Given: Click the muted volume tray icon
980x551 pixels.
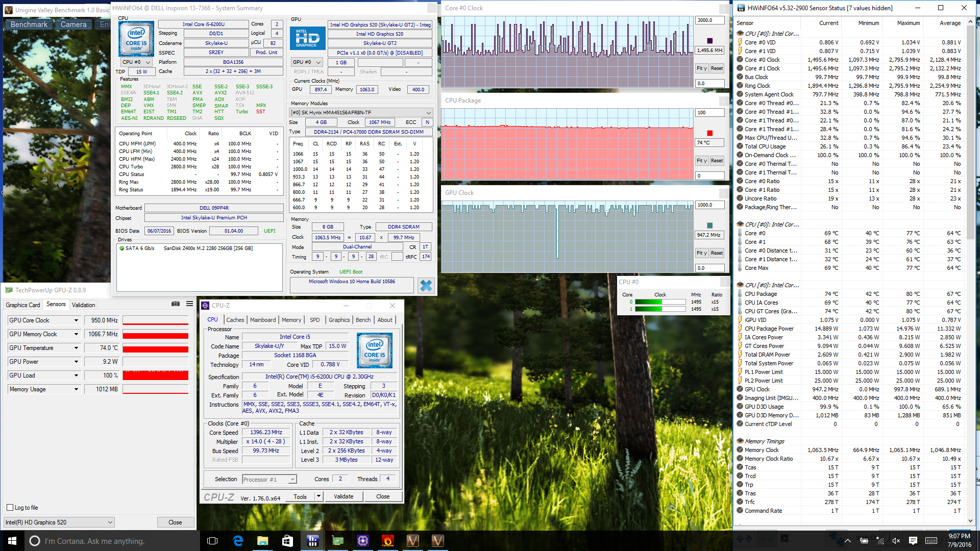Looking at the screenshot, I should (x=896, y=541).
